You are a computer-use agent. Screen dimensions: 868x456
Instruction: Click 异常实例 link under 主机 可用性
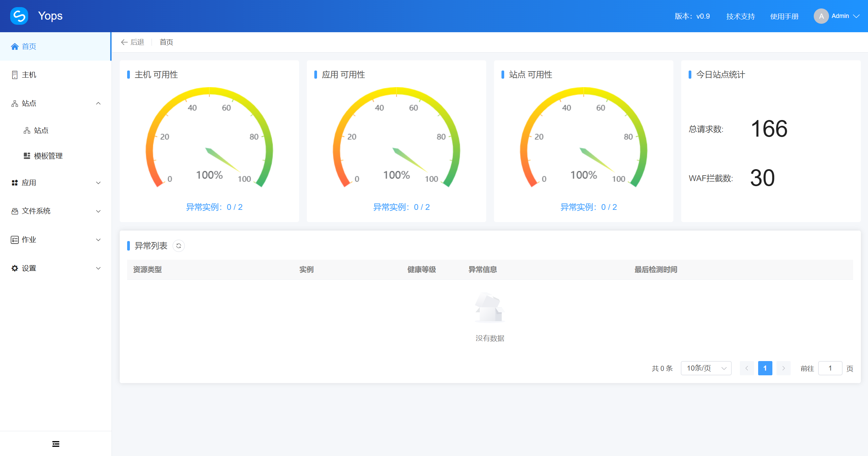(x=214, y=207)
